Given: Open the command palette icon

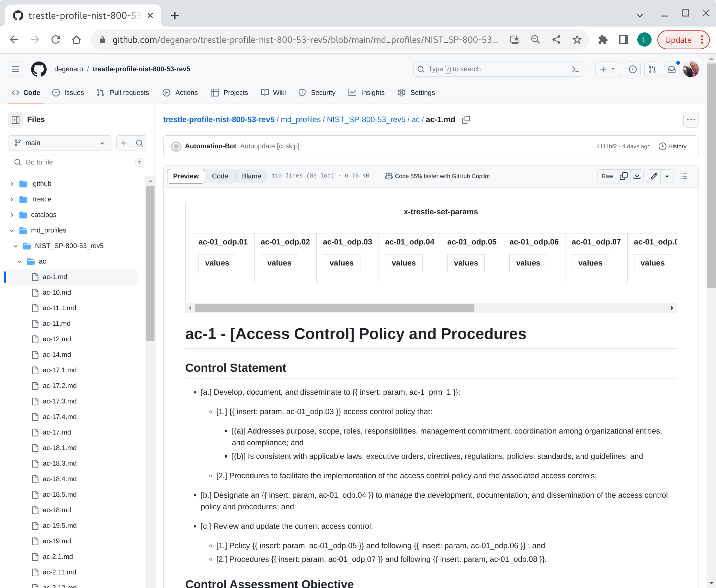Looking at the screenshot, I should 575,69.
